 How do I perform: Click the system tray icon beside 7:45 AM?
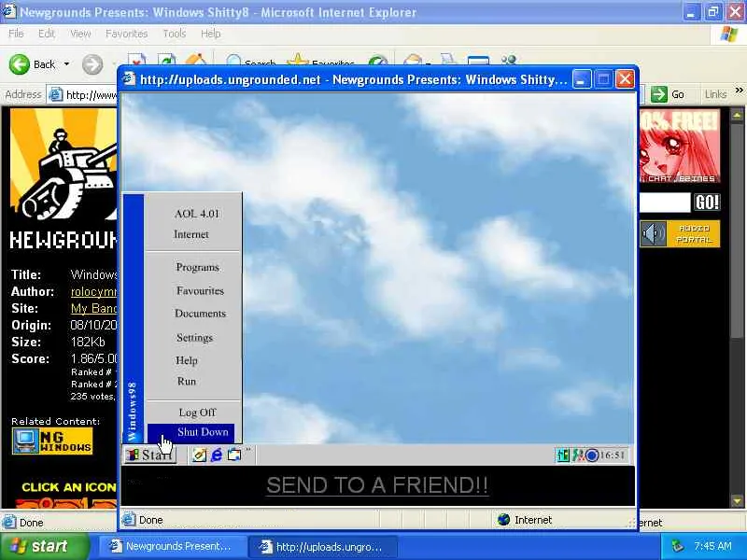tap(677, 546)
